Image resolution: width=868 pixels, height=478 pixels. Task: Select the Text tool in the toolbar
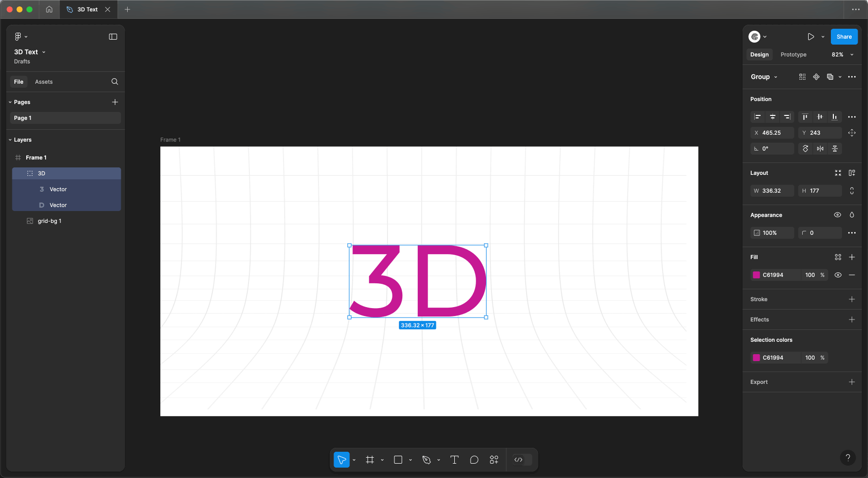point(454,460)
